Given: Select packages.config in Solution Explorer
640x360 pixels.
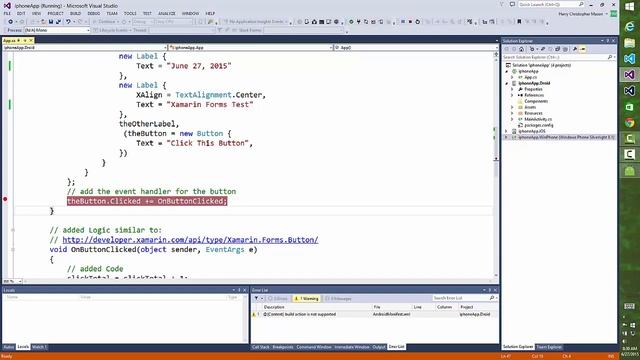Looking at the screenshot, I should click(539, 125).
